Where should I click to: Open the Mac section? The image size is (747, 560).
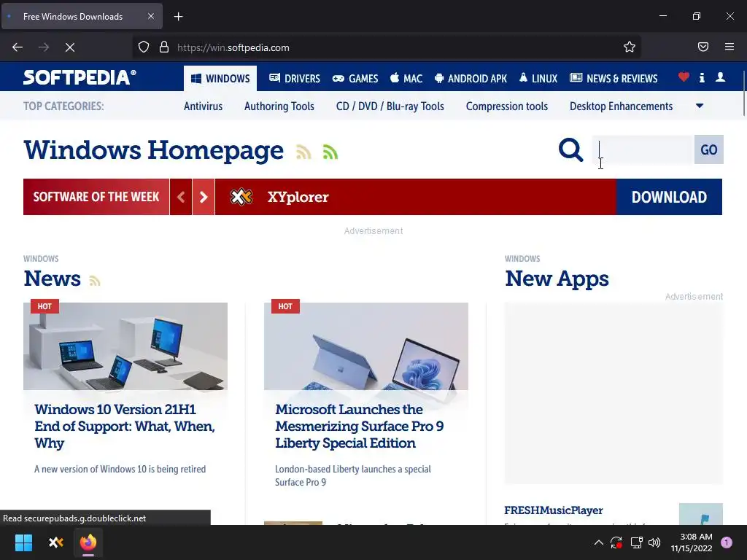[x=406, y=78]
